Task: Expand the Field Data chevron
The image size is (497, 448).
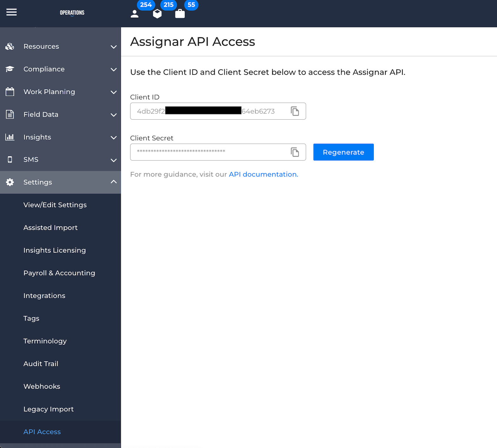Action: (x=114, y=115)
